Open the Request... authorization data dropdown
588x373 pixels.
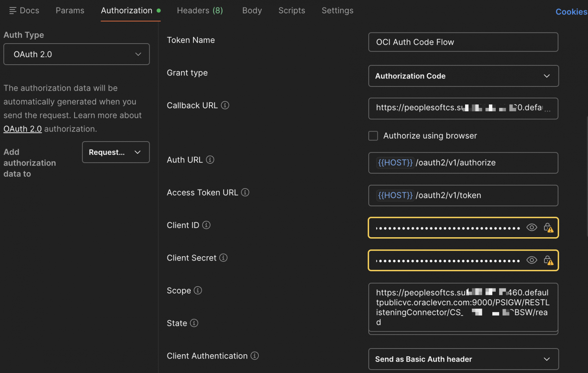click(116, 152)
